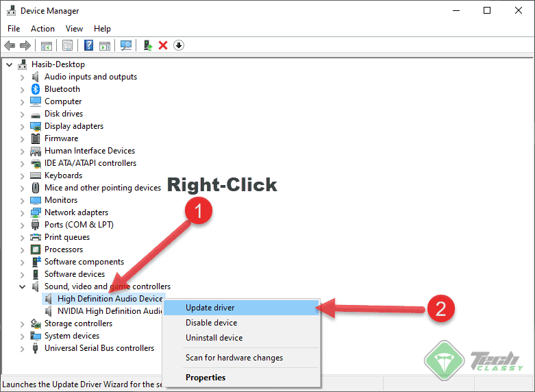Click Properties in the context menu
This screenshot has height=392, width=535.
tap(206, 377)
